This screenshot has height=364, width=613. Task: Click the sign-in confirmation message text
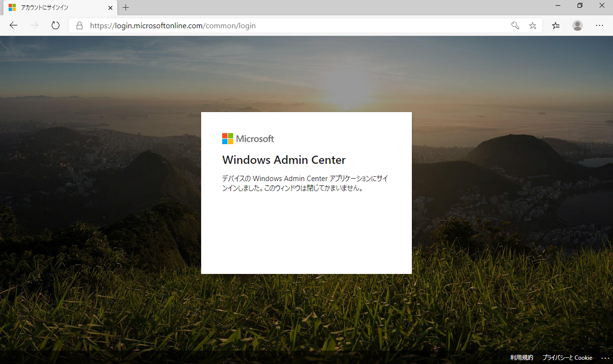(305, 183)
